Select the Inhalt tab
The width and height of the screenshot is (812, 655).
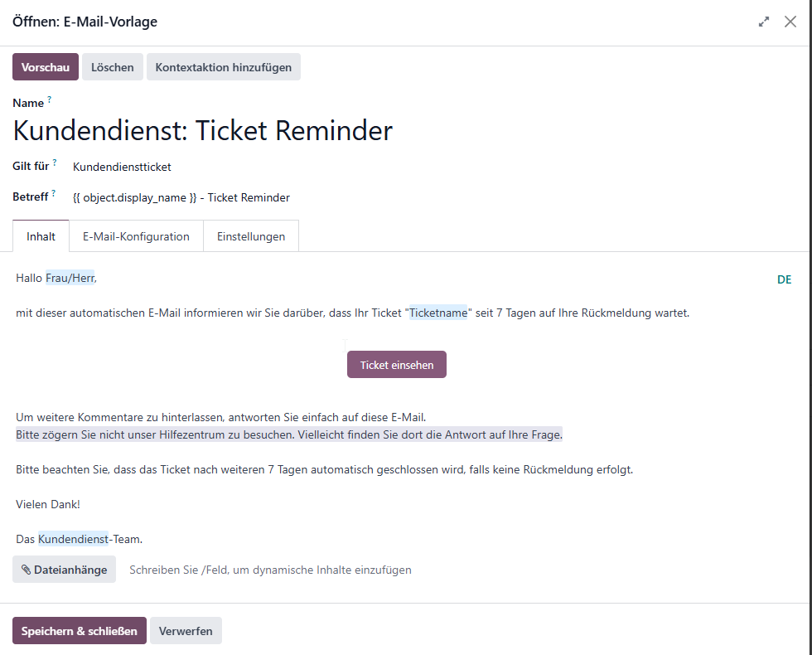pos(41,236)
